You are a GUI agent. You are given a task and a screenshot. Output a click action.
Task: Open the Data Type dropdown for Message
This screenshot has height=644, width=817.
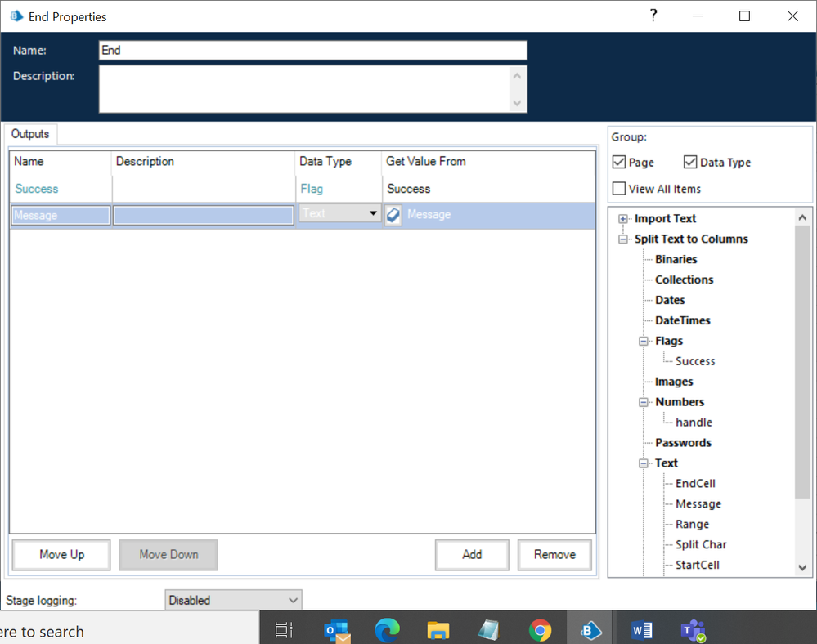[x=373, y=214]
